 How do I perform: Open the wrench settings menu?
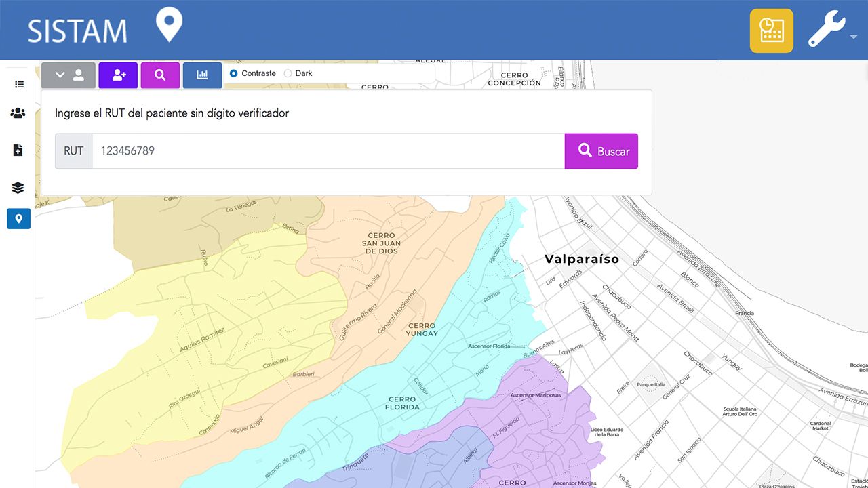coord(827,30)
